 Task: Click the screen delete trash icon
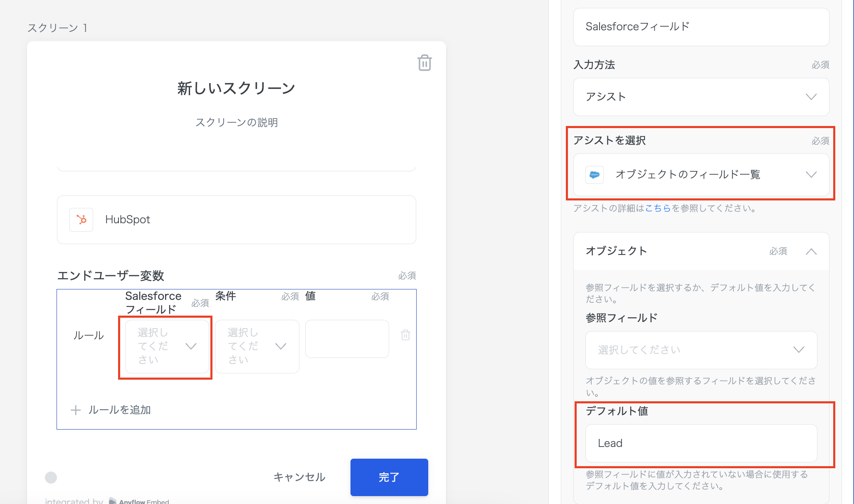[x=424, y=63]
